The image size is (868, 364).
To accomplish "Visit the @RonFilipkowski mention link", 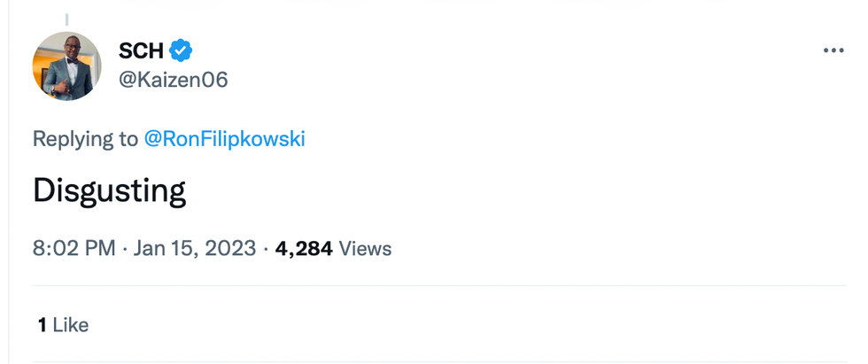I will tap(224, 139).
